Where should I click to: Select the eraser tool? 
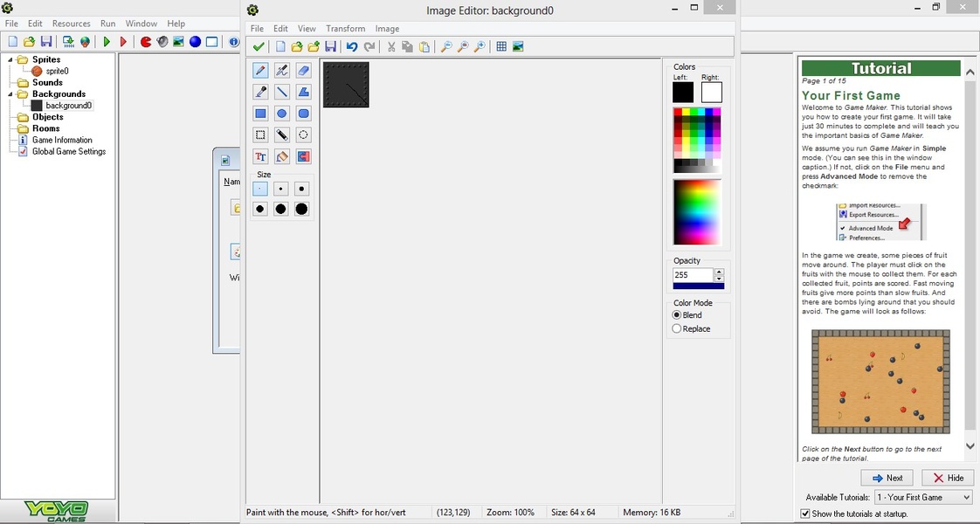coord(303,71)
